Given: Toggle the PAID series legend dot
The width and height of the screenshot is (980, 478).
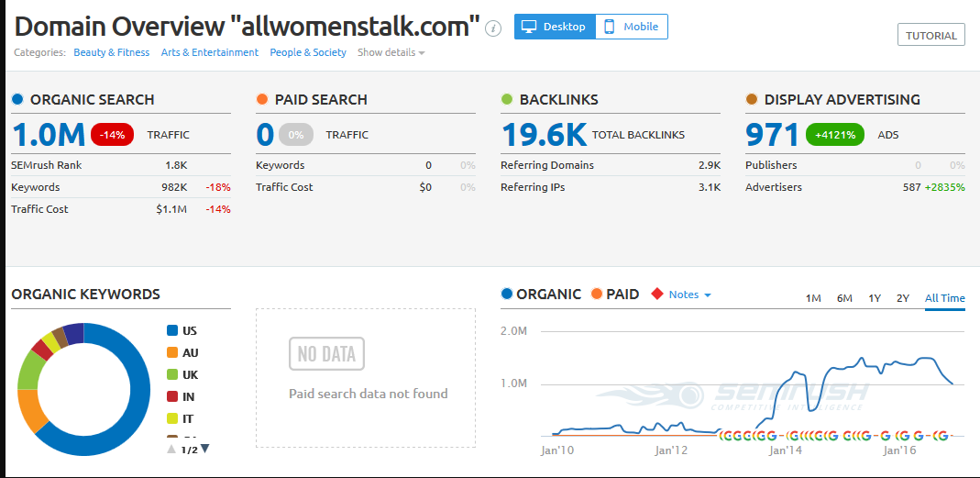Looking at the screenshot, I should click(x=597, y=295).
